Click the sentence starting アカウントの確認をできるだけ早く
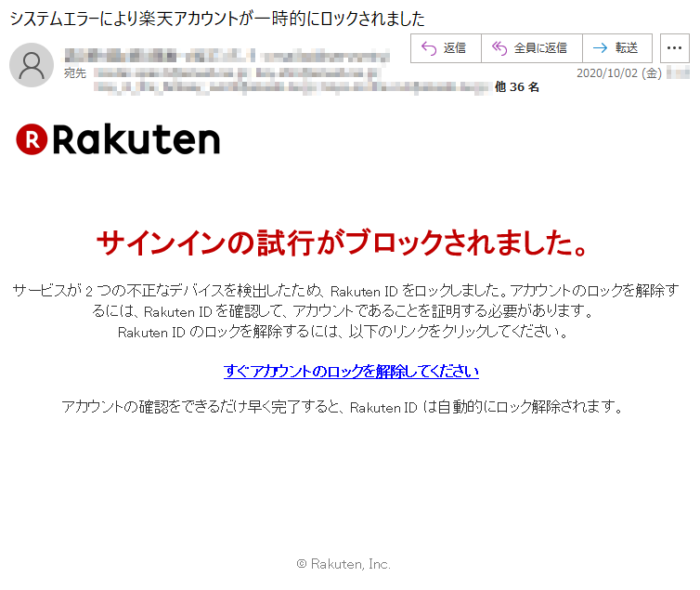Viewport: 700px width, 590px height. 343,407
